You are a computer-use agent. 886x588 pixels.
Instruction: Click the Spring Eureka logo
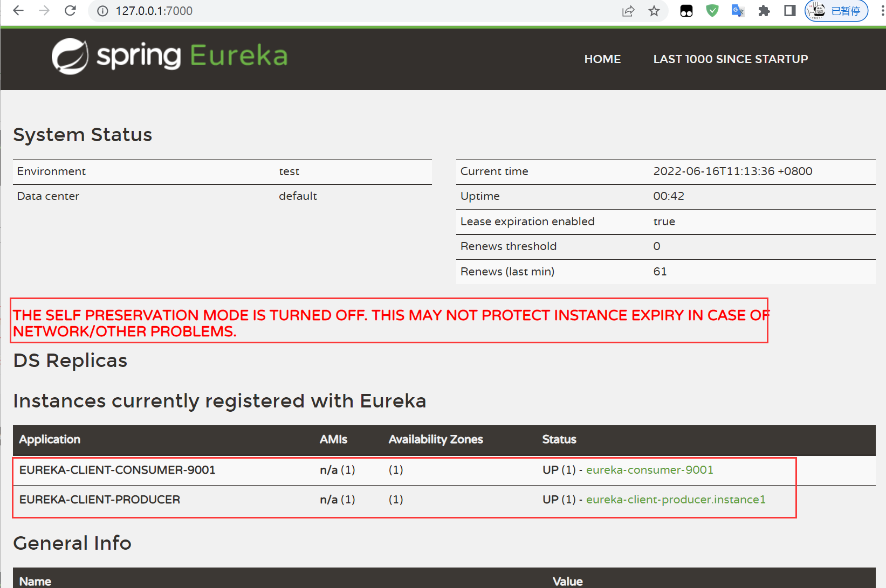pos(170,56)
